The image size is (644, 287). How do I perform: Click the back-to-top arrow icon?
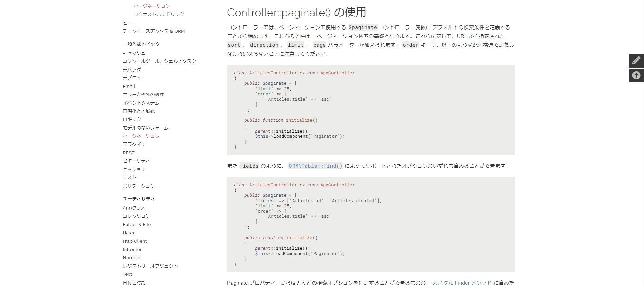pos(636,75)
